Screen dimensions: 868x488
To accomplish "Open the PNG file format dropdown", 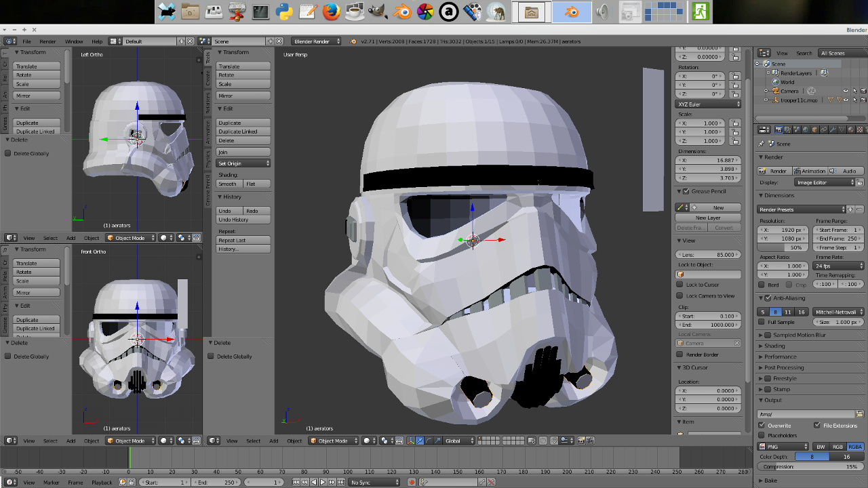I will [x=783, y=447].
